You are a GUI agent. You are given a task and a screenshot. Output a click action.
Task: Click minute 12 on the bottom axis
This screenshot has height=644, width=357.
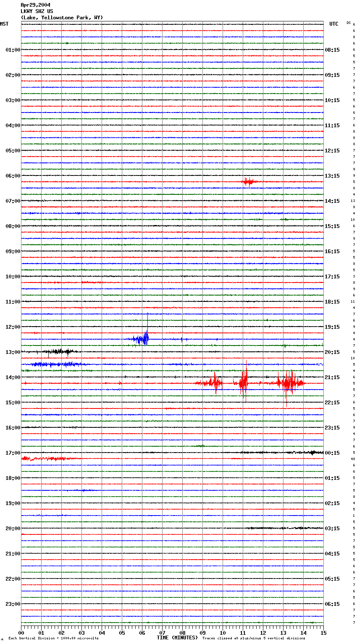(x=263, y=633)
